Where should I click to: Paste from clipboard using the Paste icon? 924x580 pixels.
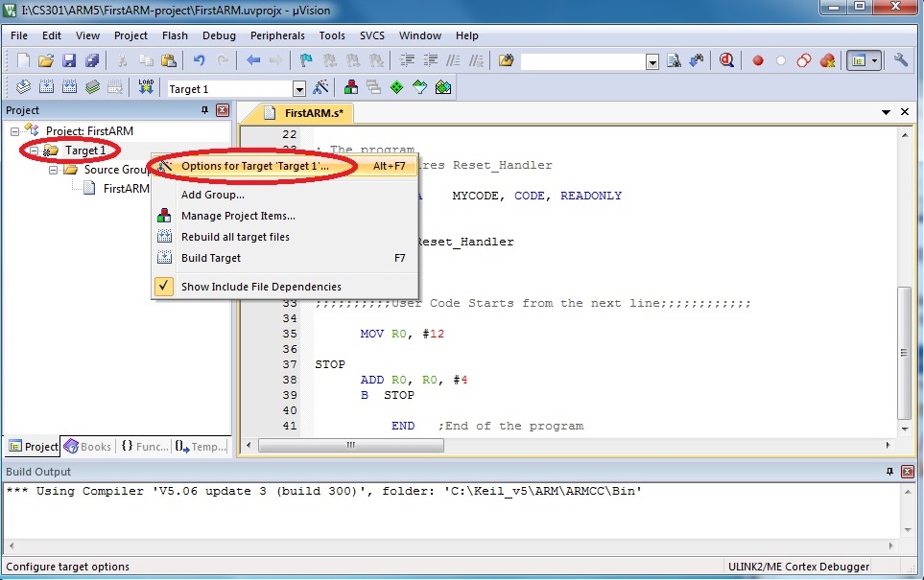169,60
